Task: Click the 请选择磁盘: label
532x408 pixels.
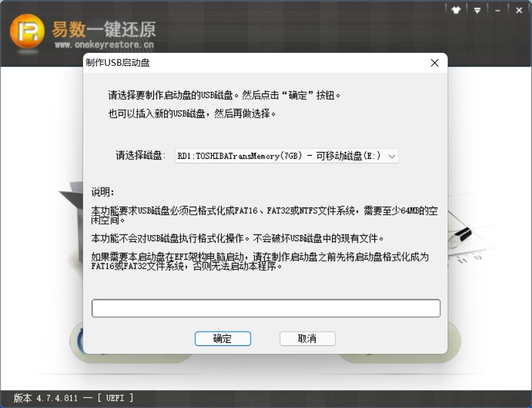Action: [x=140, y=156]
